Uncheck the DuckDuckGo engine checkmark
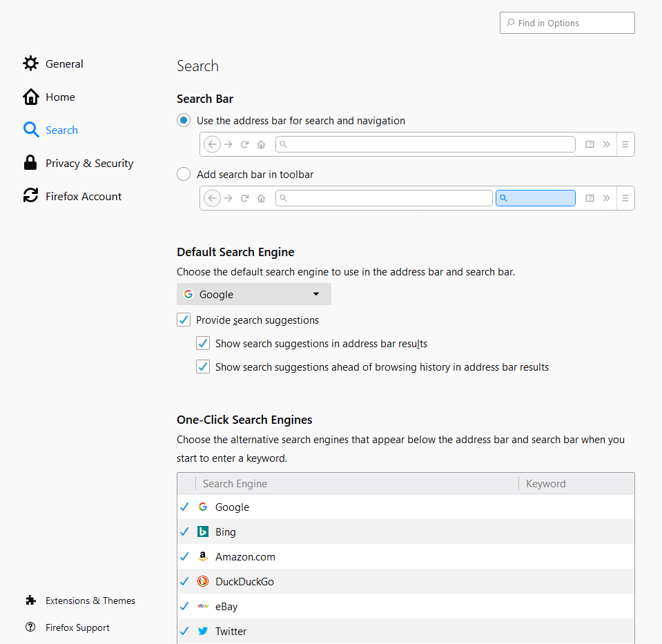The height and width of the screenshot is (644, 662). (x=184, y=581)
